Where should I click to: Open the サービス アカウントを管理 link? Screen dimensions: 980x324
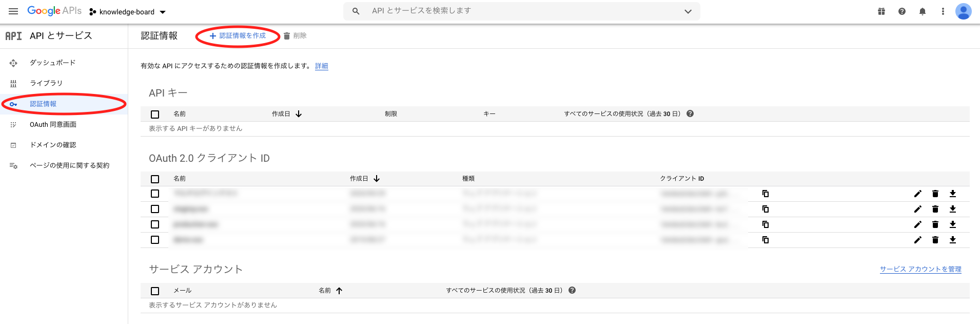tap(920, 269)
